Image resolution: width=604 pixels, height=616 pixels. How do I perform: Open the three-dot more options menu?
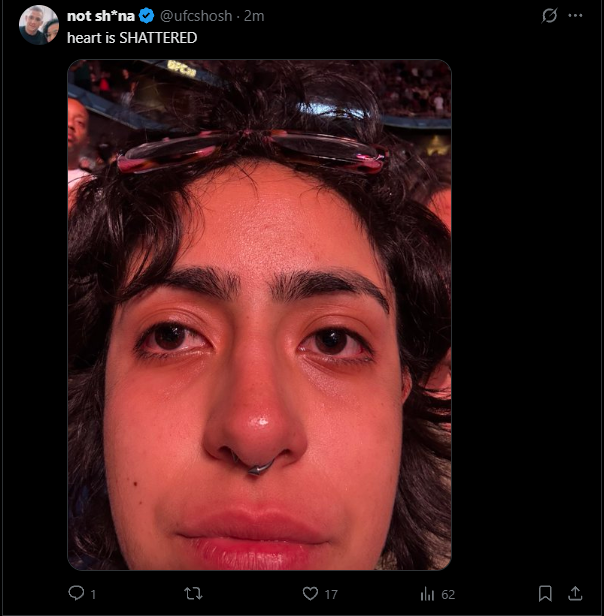575,16
